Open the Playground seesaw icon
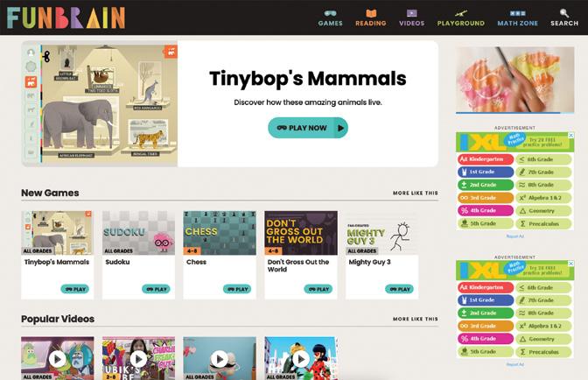Image resolution: width=588 pixels, height=380 pixels. 460,14
